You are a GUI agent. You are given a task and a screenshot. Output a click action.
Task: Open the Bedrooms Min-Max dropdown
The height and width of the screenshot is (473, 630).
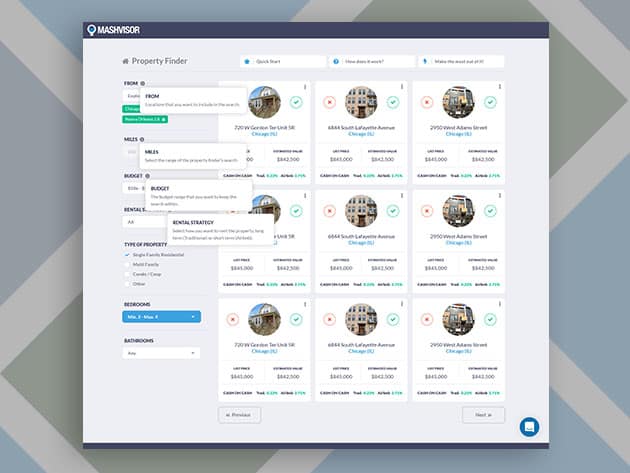pos(162,317)
